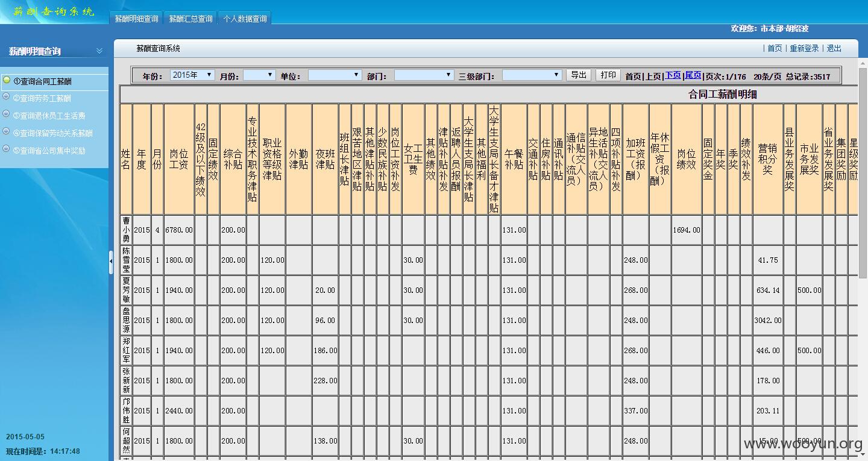Screen dimensions: 868x461
Task: Go to next page with 下页
Action: [x=673, y=75]
